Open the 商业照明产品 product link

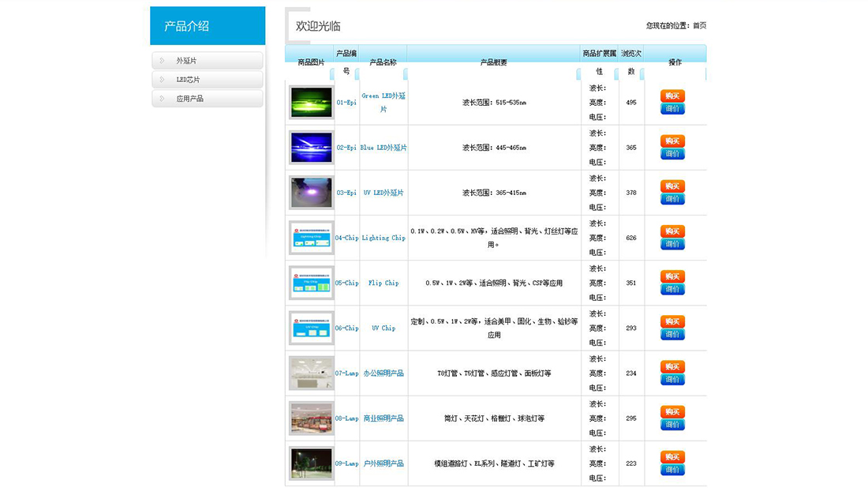pyautogui.click(x=383, y=418)
